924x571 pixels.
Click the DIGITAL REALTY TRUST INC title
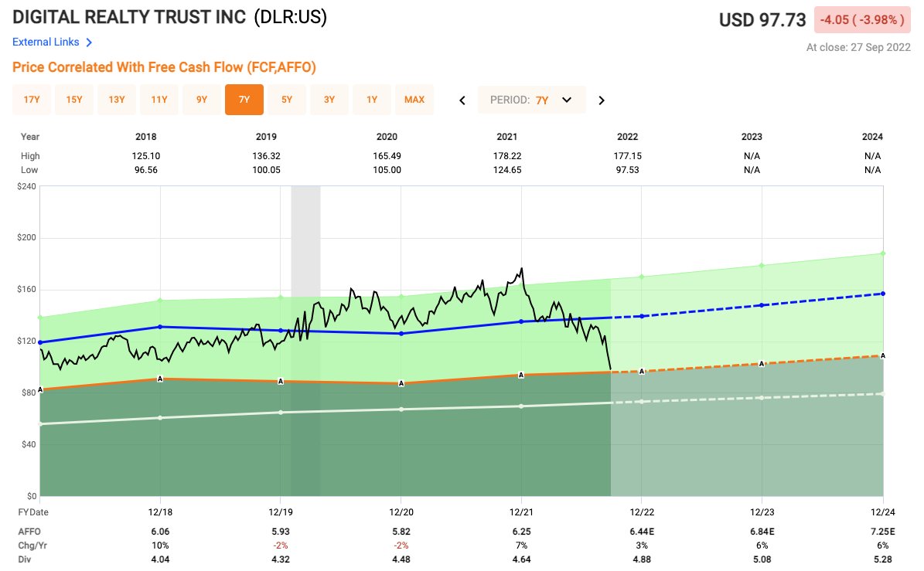[x=129, y=17]
